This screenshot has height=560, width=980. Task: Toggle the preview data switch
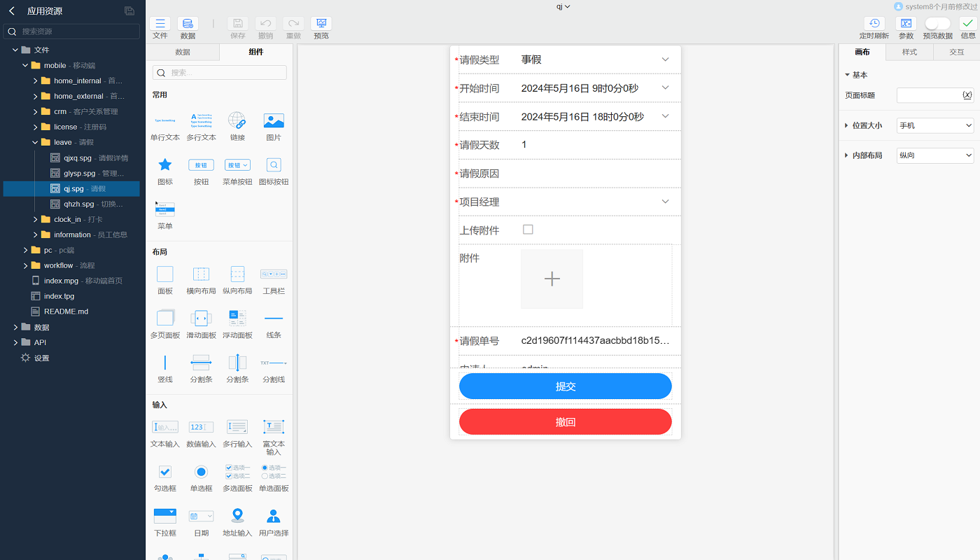coord(937,24)
